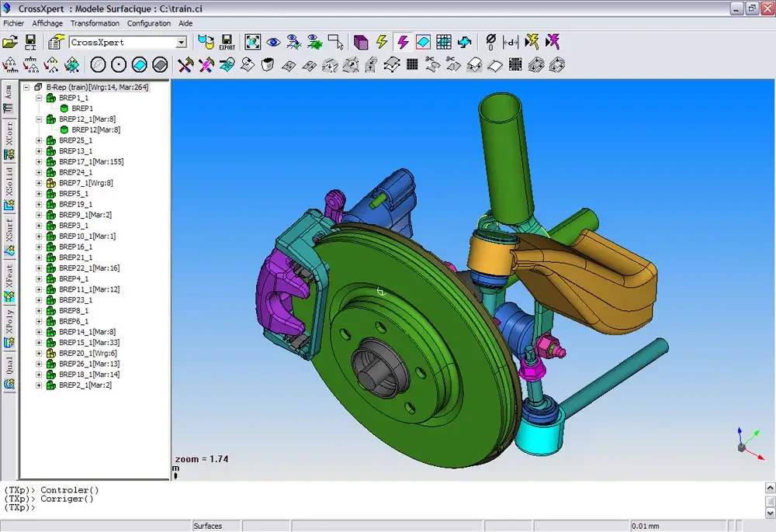This screenshot has height=532, width=776.
Task: Click the diameter symbol icon
Action: (x=490, y=42)
